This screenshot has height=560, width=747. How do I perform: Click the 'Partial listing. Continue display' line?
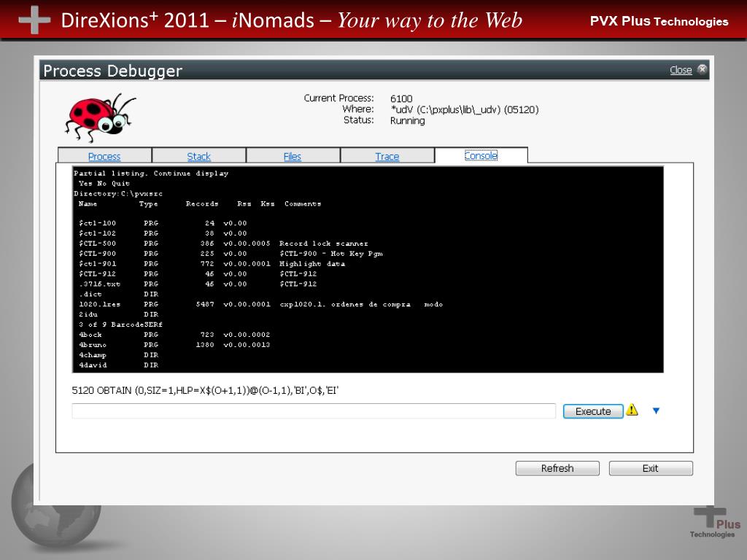(151, 174)
